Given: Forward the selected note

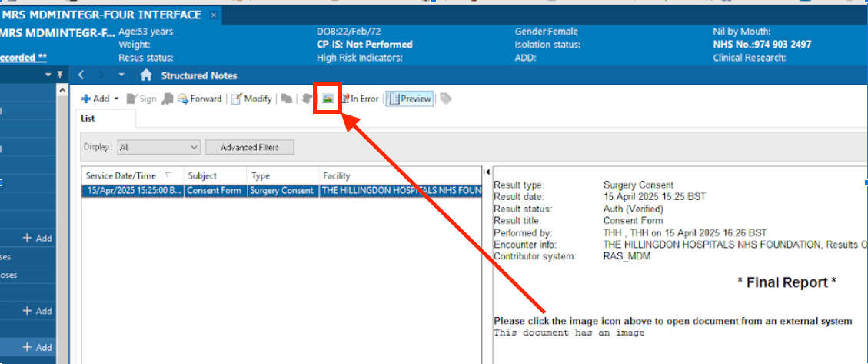Looking at the screenshot, I should 199,99.
